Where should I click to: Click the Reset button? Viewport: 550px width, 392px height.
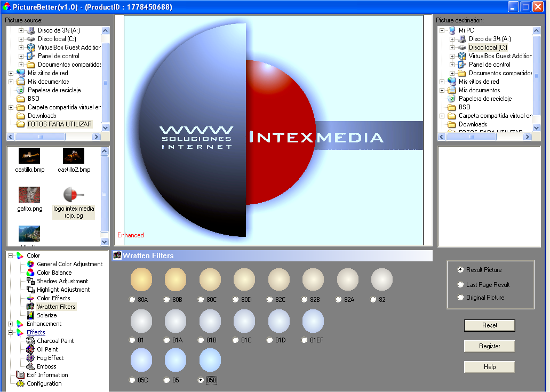click(x=489, y=325)
